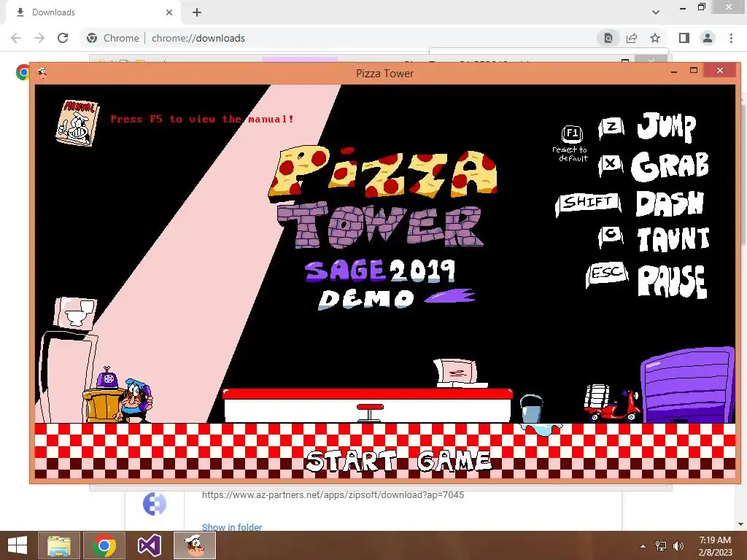Click the PAUSE control label
The height and width of the screenshot is (560, 747).
coord(672,281)
